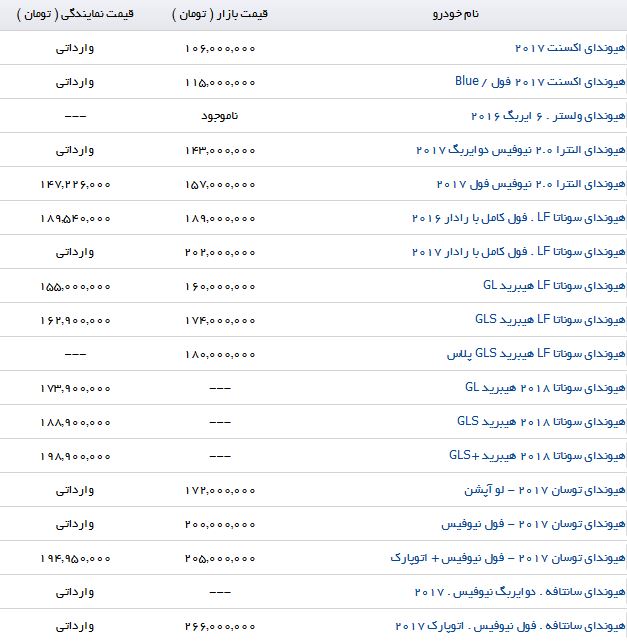Select dealer price ۱۵۵,۰۰۰,۰۰۰

[75, 287]
